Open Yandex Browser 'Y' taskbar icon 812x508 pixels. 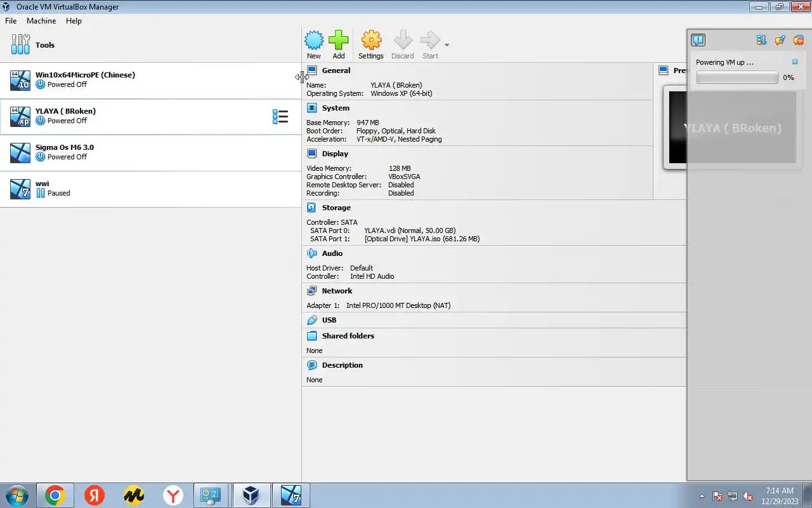point(173,495)
